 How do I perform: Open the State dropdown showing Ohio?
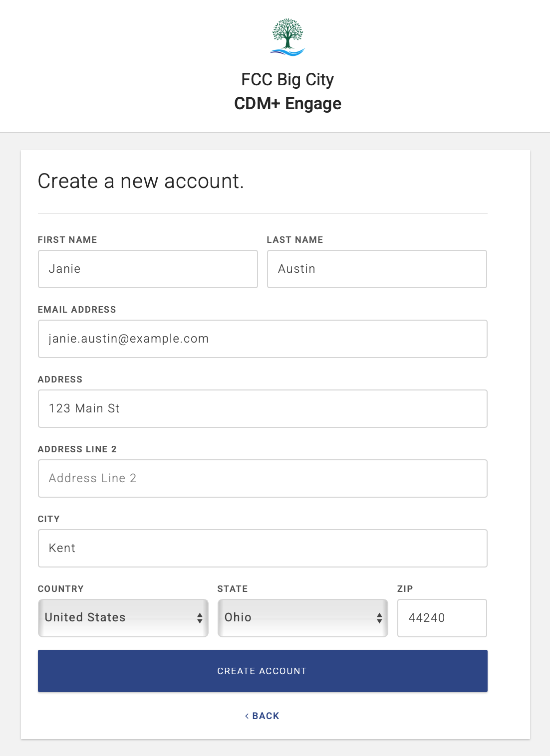point(302,618)
